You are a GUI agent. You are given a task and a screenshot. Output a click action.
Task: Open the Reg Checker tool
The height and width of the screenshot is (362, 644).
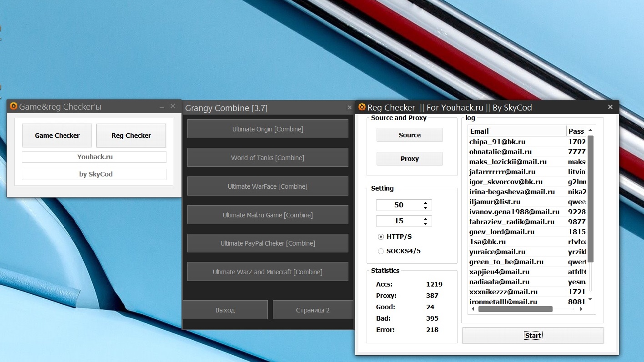[x=131, y=136]
